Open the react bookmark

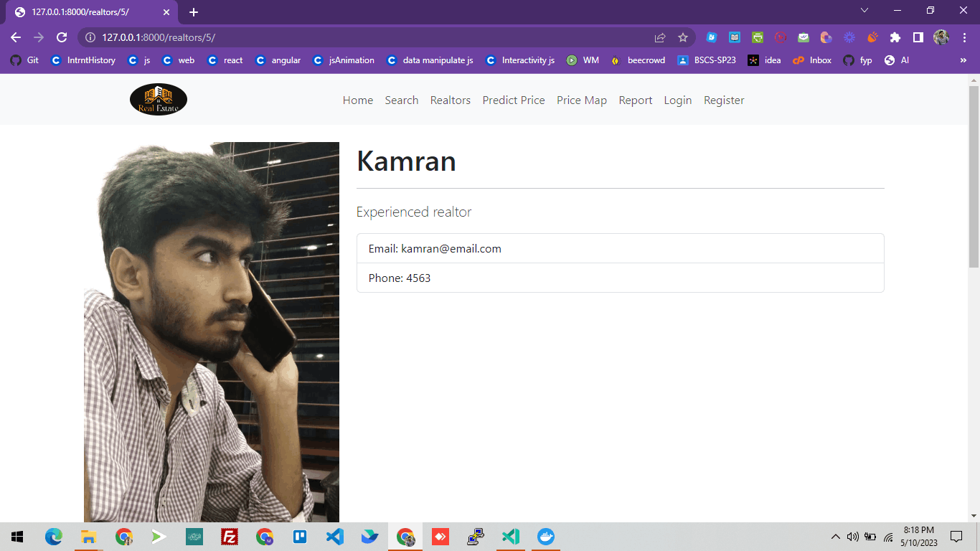(x=225, y=60)
